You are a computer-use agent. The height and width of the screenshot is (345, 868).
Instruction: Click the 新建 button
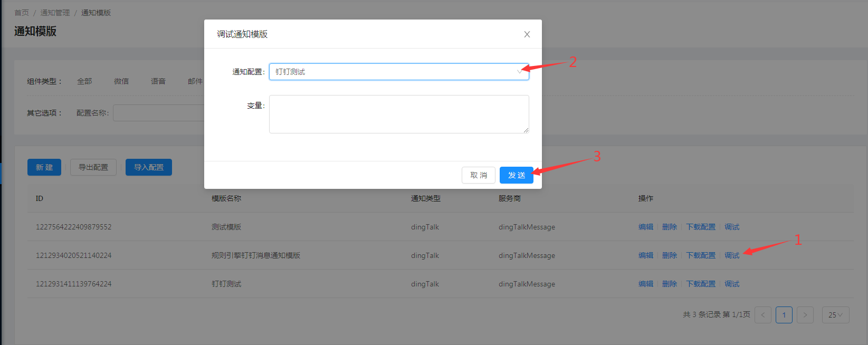point(44,167)
